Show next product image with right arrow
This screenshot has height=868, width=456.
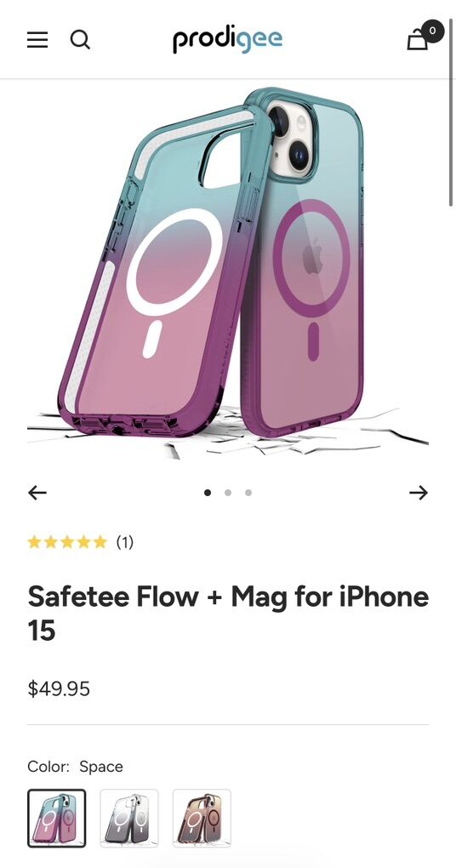[x=419, y=492]
